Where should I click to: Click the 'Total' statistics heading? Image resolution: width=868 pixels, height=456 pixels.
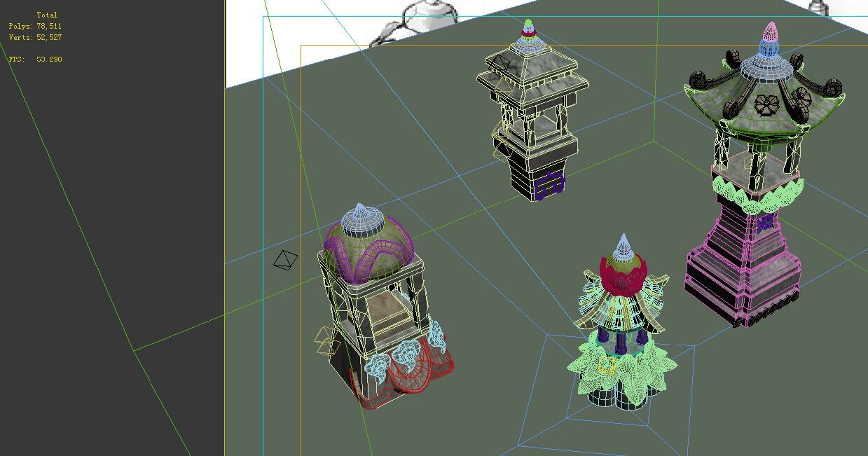47,15
